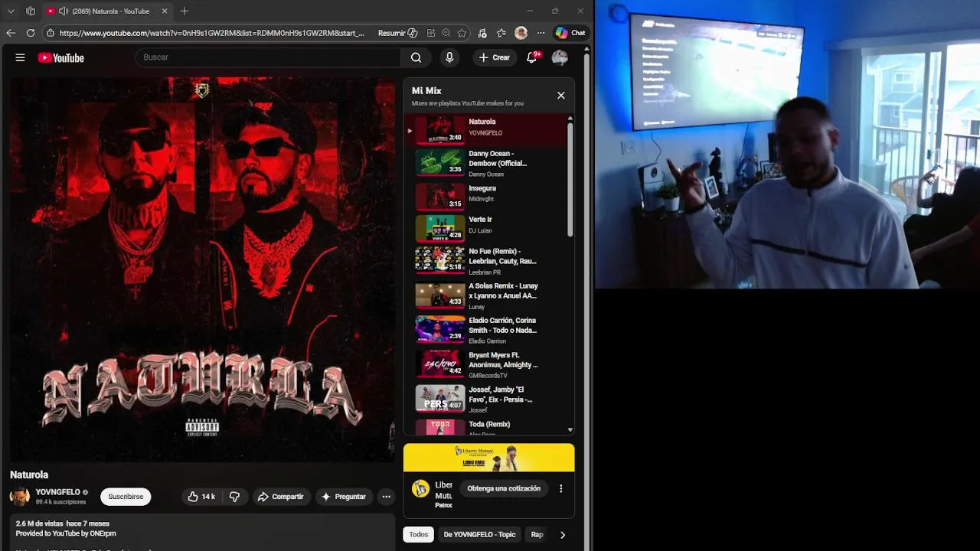Click the Liberty Mutual advertiser logo
The image size is (980, 551).
[x=420, y=489]
